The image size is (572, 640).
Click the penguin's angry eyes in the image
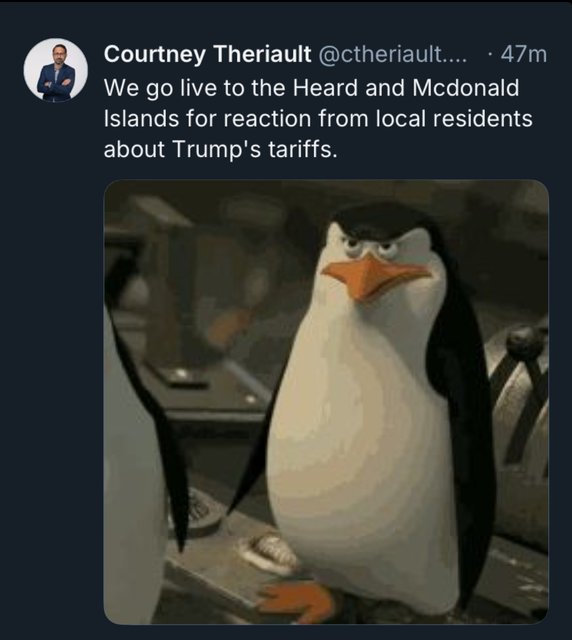[x=370, y=245]
